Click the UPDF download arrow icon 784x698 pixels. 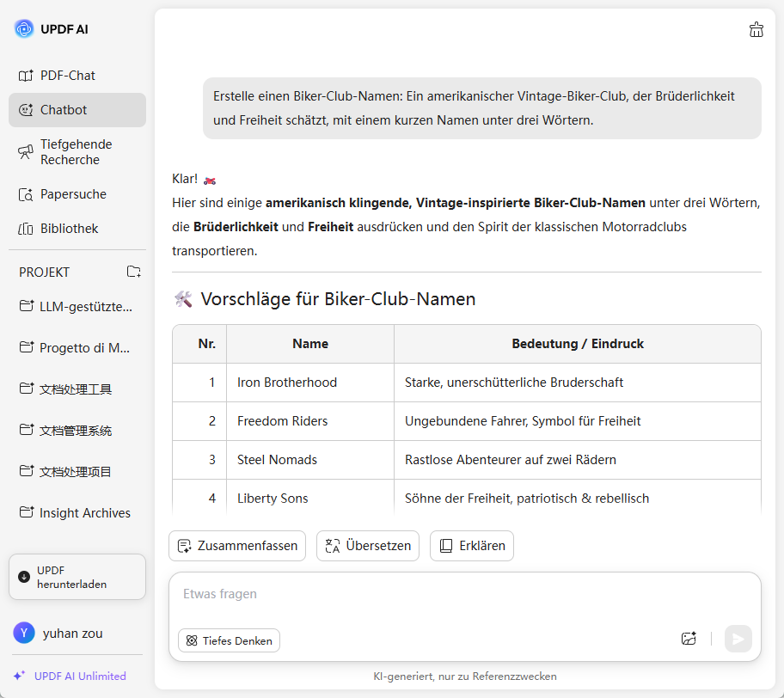point(24,577)
